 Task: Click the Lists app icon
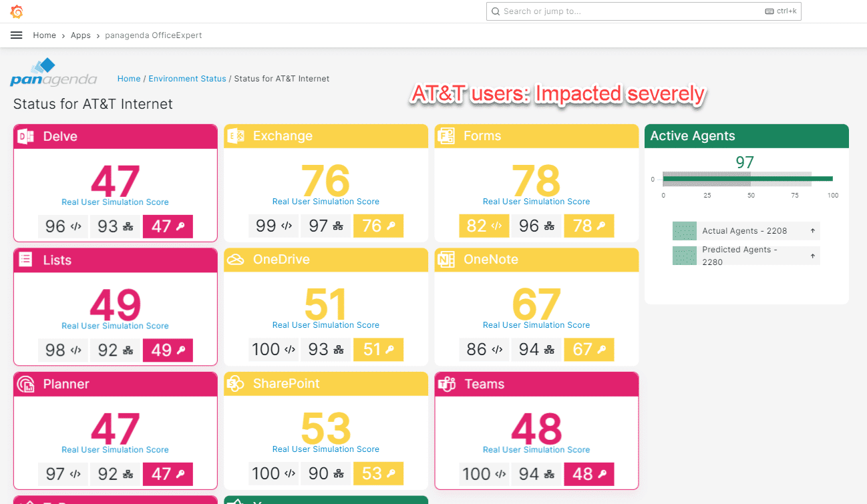click(x=26, y=260)
